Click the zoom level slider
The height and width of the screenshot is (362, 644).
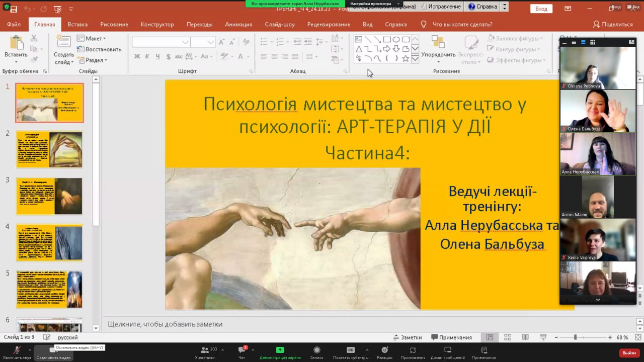(x=575, y=337)
